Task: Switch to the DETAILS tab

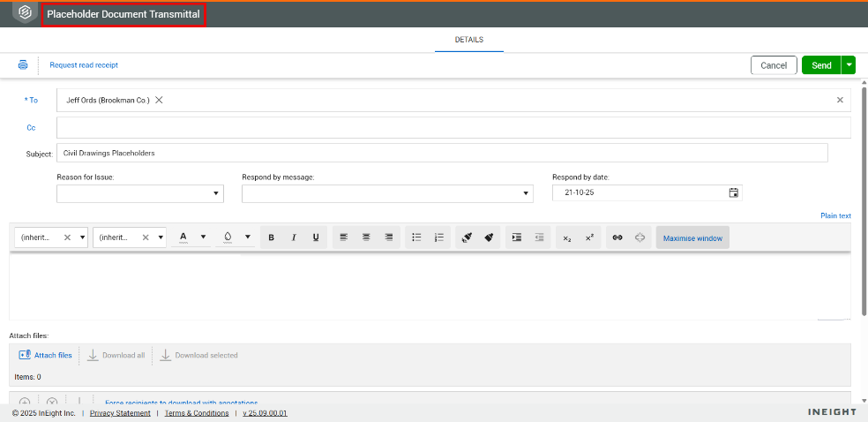Action: click(x=469, y=40)
